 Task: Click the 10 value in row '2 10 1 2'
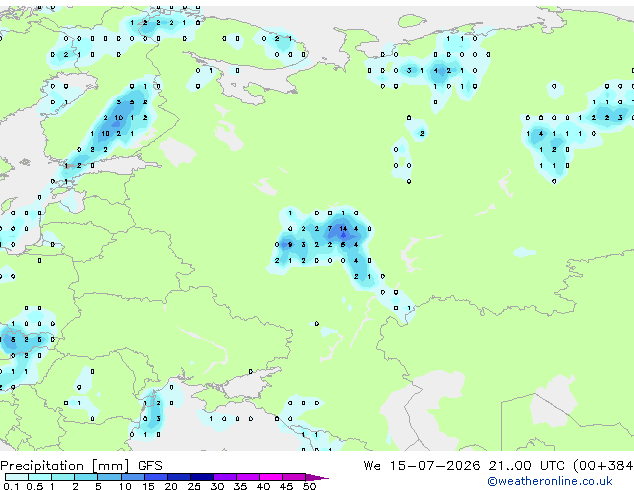click(x=118, y=118)
